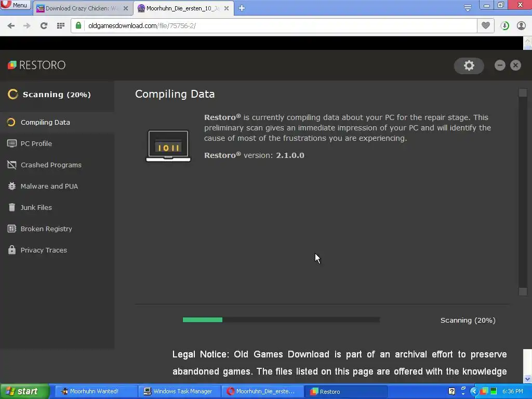
Task: Click the Malware bug icon
Action: (x=11, y=187)
